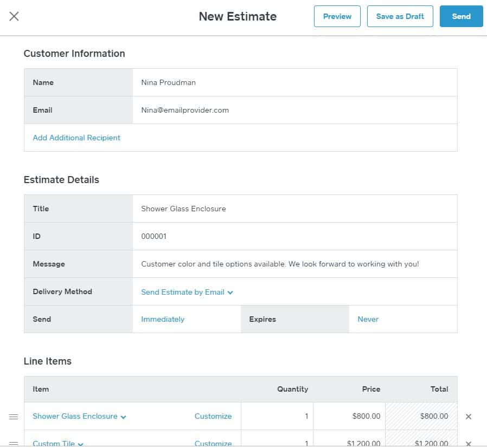Close the New Estimate dialog
The width and height of the screenshot is (487, 448).
pyautogui.click(x=14, y=16)
